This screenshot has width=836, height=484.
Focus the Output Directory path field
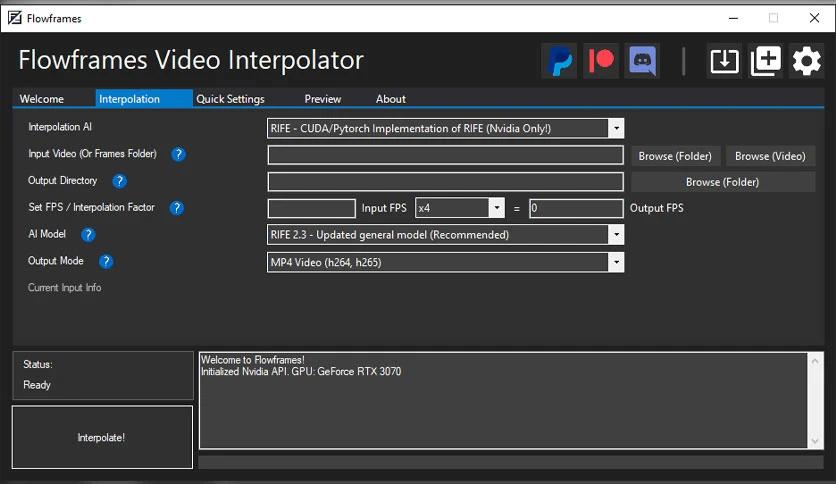pyautogui.click(x=445, y=182)
